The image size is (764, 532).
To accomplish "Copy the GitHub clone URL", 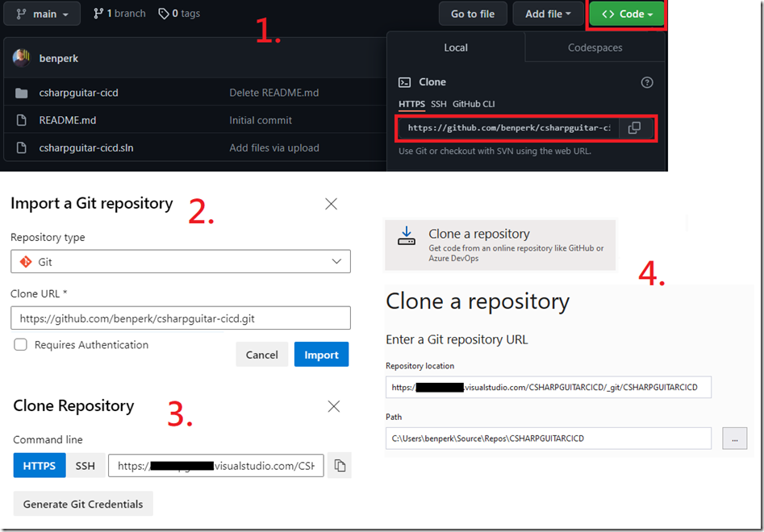I will click(634, 128).
